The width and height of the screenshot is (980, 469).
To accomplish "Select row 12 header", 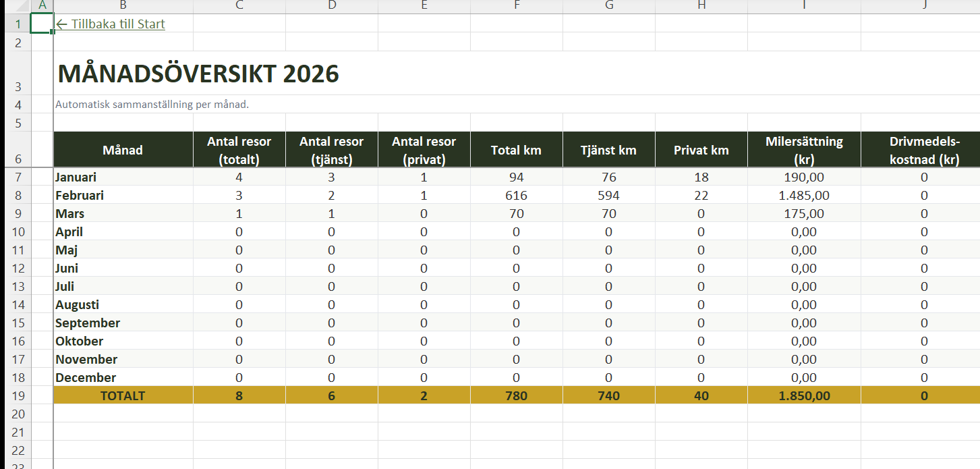I will coord(18,269).
